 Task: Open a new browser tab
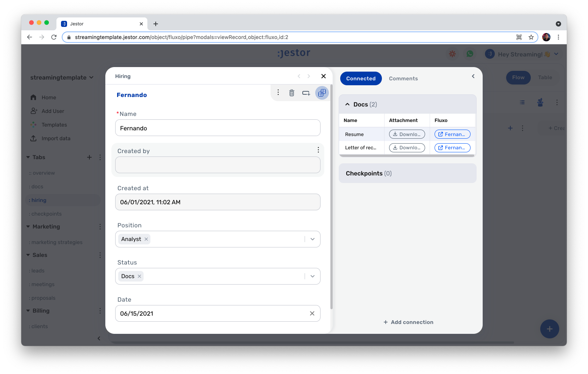point(156,24)
